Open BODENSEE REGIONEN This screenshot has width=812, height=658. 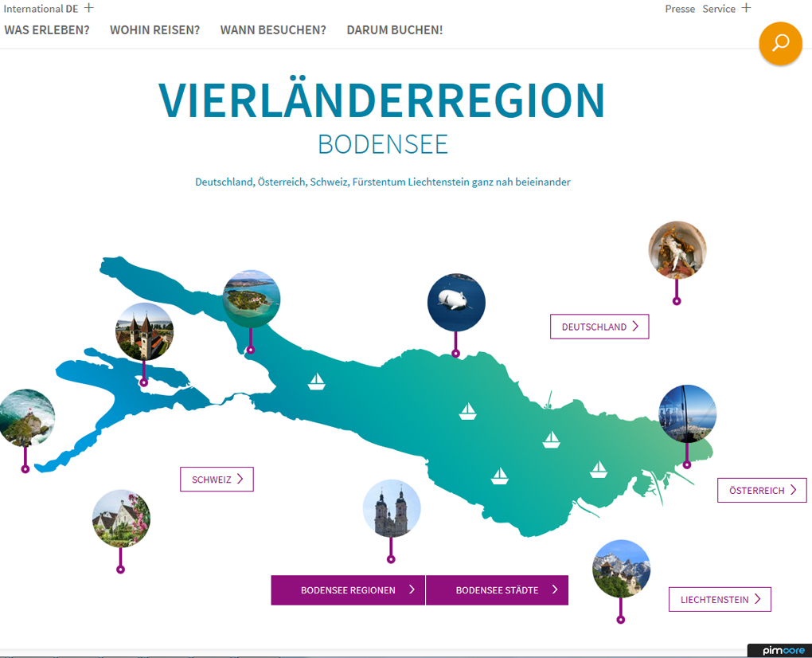348,590
